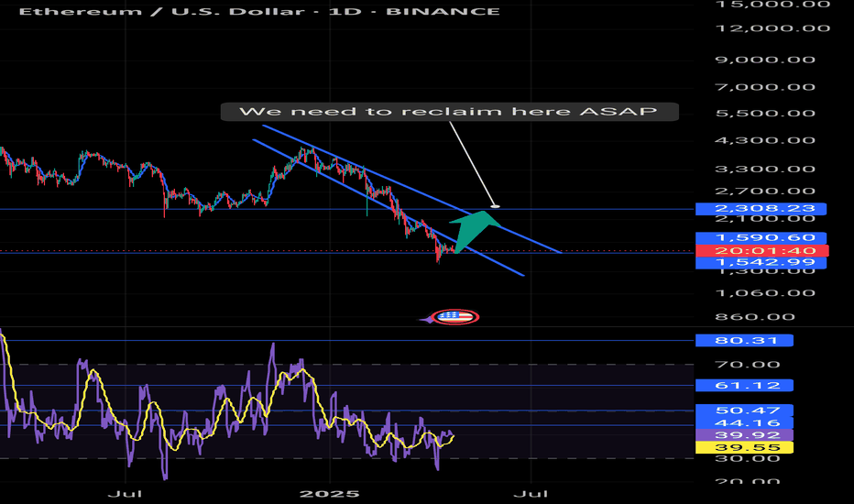The width and height of the screenshot is (854, 504).
Task: Click the 860.00 price axis value
Action: click(755, 317)
